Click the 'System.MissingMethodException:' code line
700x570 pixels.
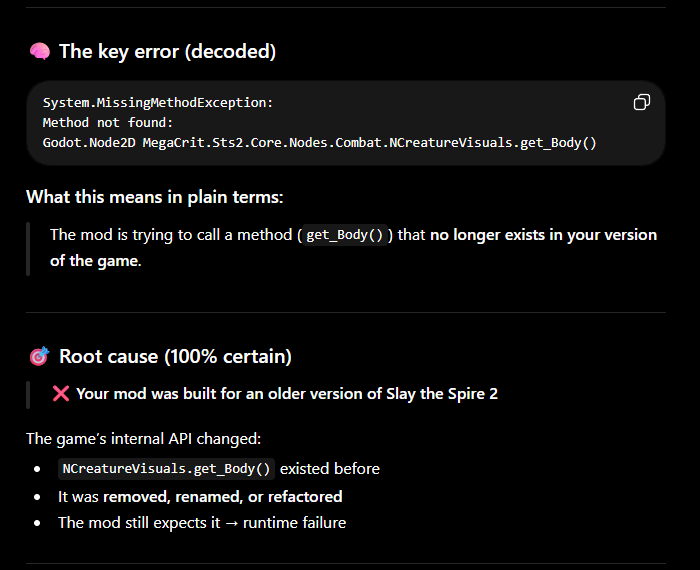[x=158, y=103]
